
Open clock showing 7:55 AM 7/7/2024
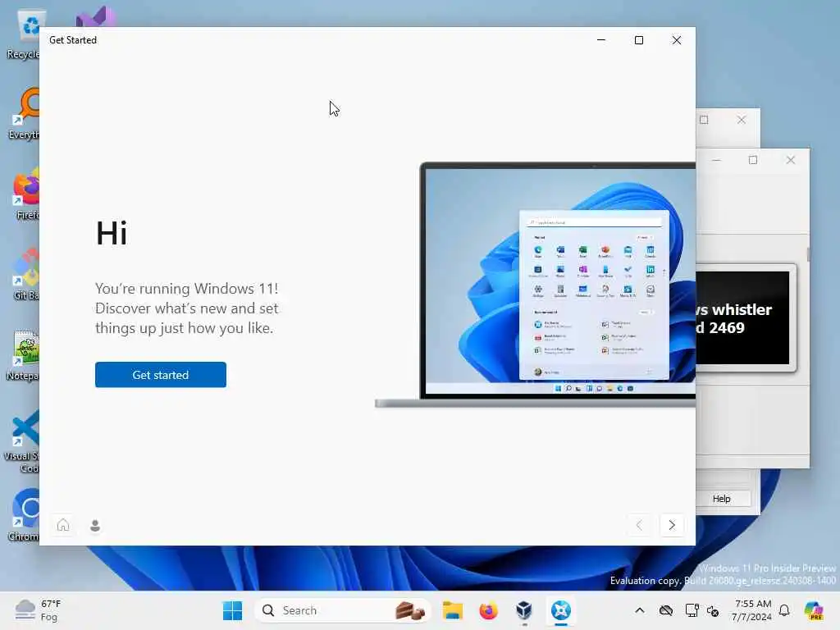coord(752,610)
